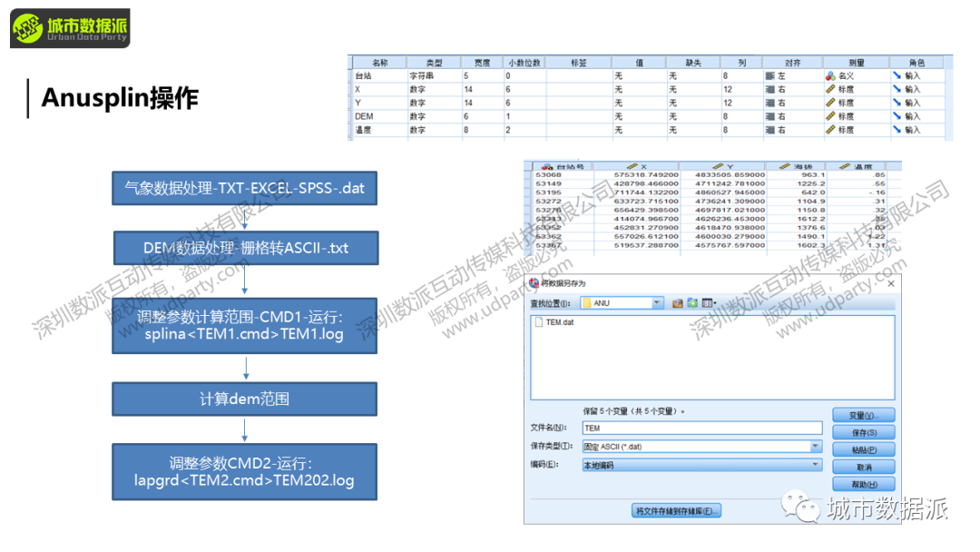Click the 计算dem范围 flowchart box
The height and width of the screenshot is (552, 980).
click(x=244, y=399)
